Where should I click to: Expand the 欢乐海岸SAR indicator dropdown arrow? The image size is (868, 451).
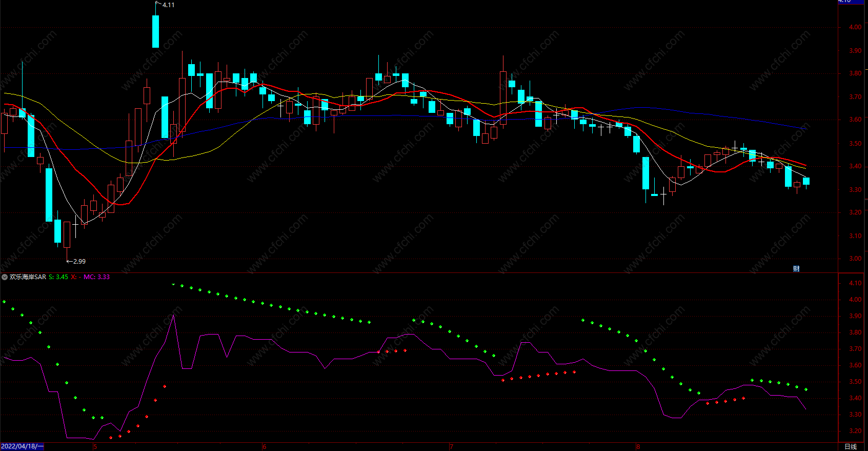pyautogui.click(x=5, y=277)
